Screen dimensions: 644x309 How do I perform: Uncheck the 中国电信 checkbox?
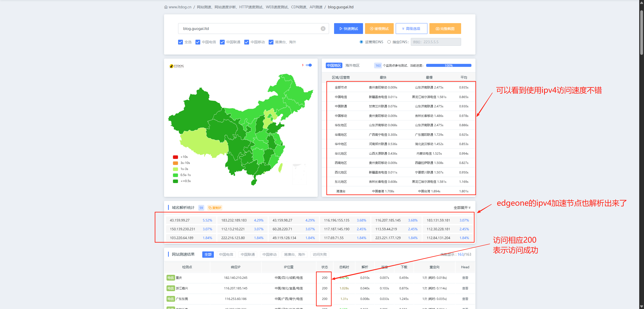[198, 42]
